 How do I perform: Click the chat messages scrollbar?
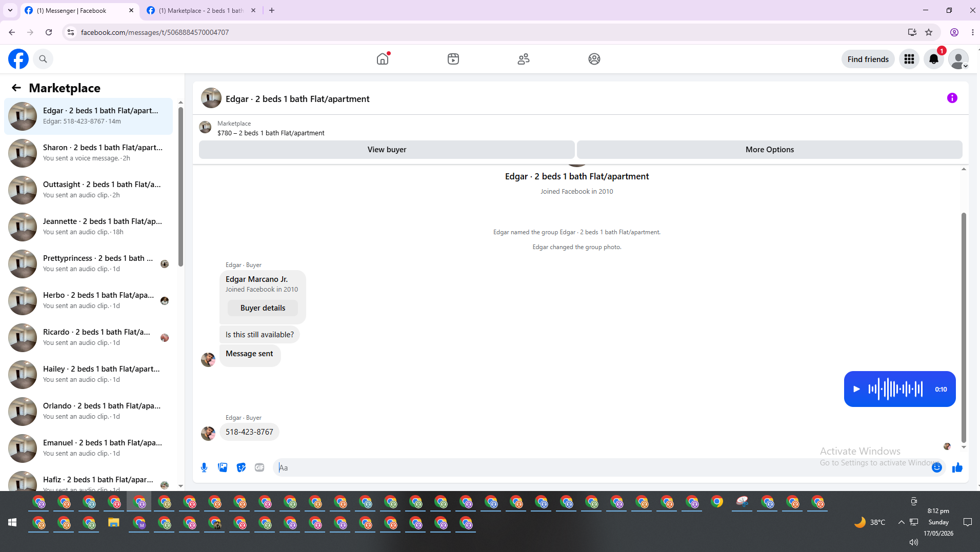click(x=964, y=328)
